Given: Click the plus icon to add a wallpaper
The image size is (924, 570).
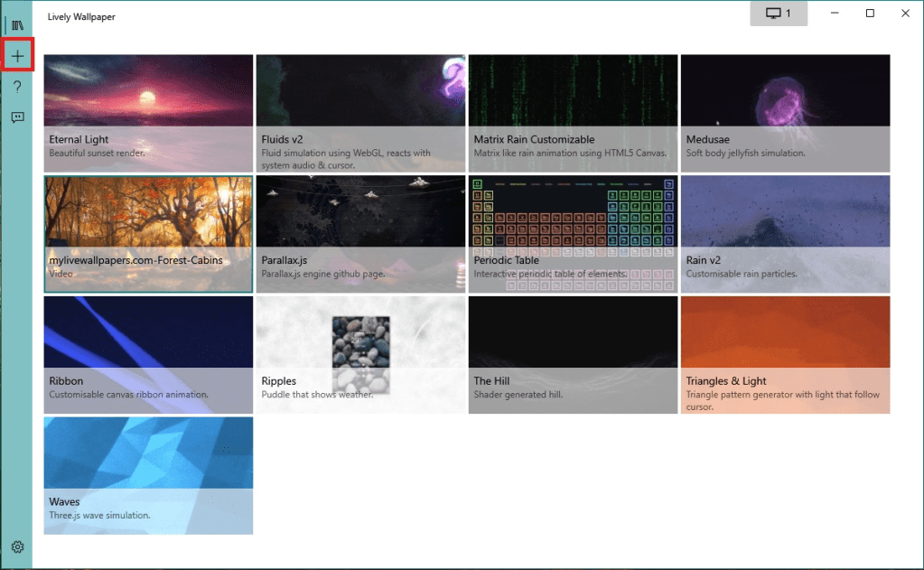Looking at the screenshot, I should [x=17, y=55].
